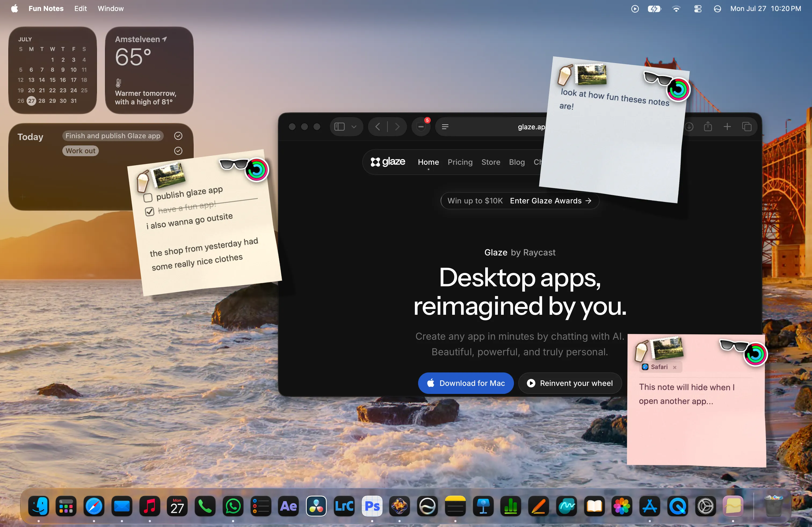
Task: Open the Pricing page on Glaze site
Action: click(x=460, y=162)
